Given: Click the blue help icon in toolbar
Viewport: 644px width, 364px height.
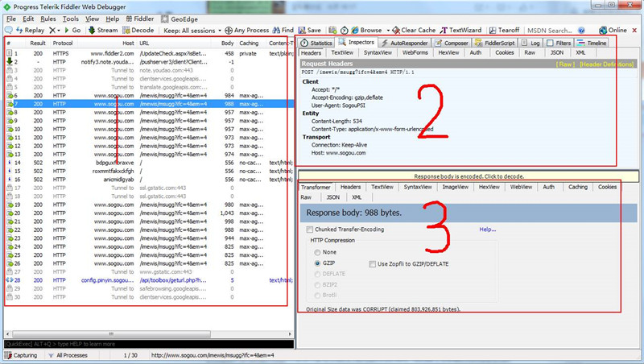Looking at the screenshot, I should (x=581, y=31).
